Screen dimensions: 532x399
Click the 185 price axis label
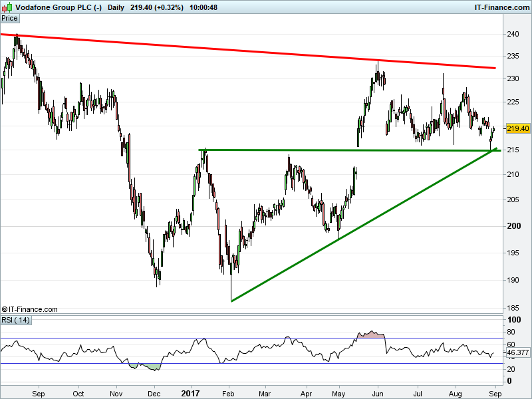(x=513, y=308)
